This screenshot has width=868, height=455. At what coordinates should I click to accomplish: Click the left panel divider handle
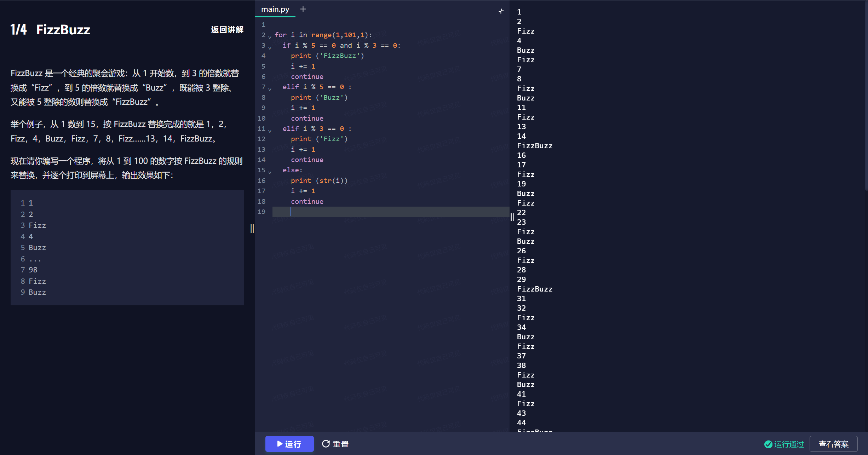pyautogui.click(x=252, y=229)
